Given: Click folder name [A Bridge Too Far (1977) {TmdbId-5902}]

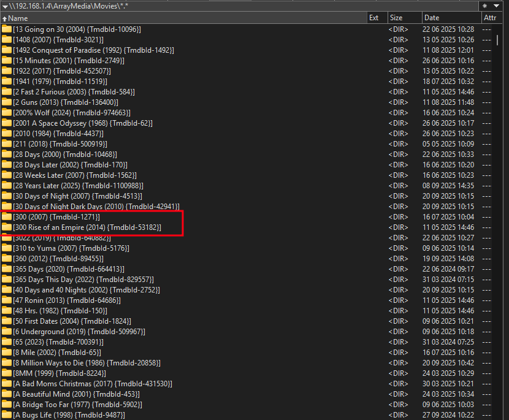Looking at the screenshot, I should pyautogui.click(x=78, y=405).
